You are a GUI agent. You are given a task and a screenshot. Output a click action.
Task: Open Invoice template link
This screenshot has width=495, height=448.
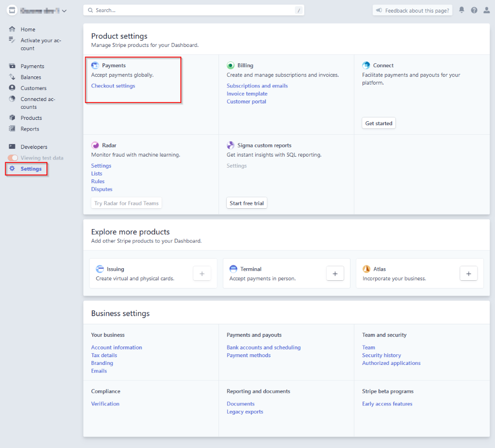(247, 93)
